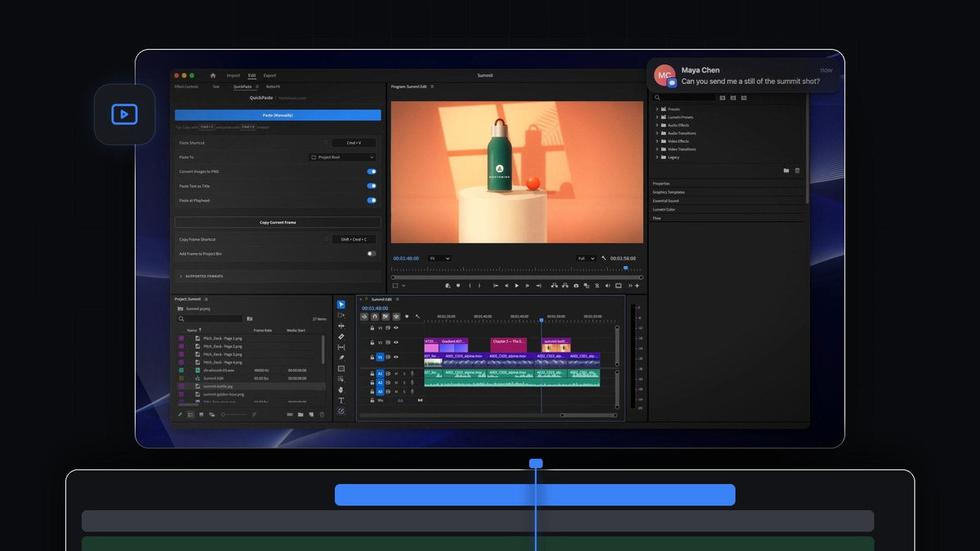Select the Track Select Forward tool
Screen dimensions: 980x551
pyautogui.click(x=341, y=315)
